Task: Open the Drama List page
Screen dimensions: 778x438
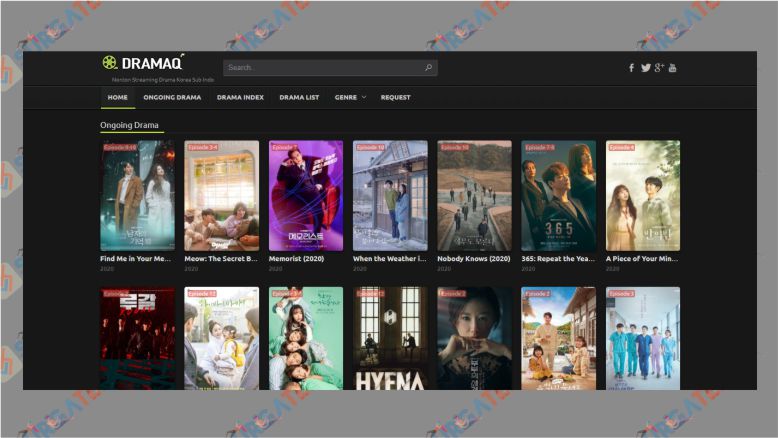Action: (x=299, y=97)
